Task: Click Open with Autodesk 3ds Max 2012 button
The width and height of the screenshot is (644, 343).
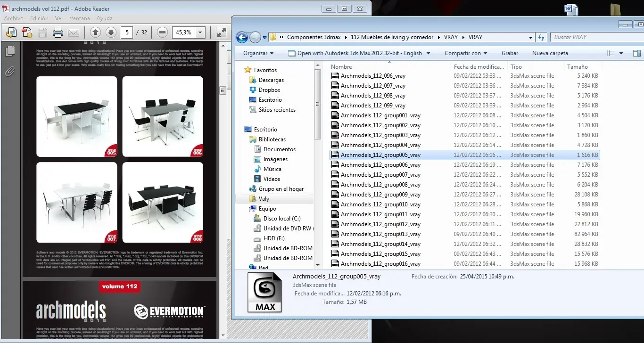Action: coord(355,53)
